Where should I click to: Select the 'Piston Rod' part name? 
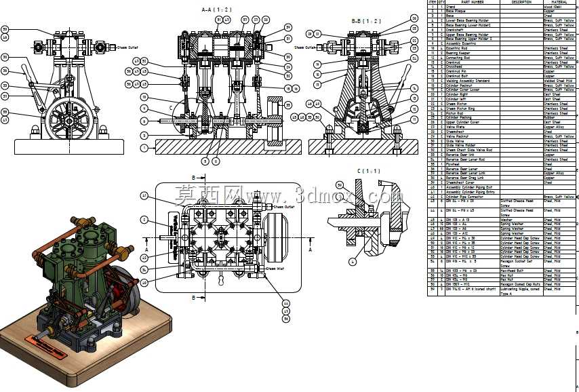click(x=454, y=113)
